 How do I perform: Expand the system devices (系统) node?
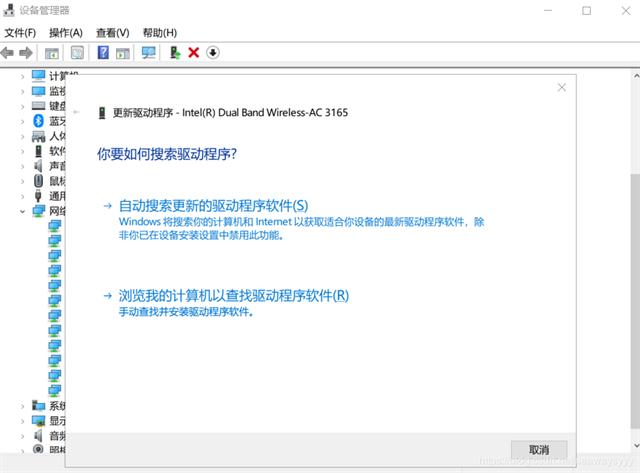tap(22, 406)
